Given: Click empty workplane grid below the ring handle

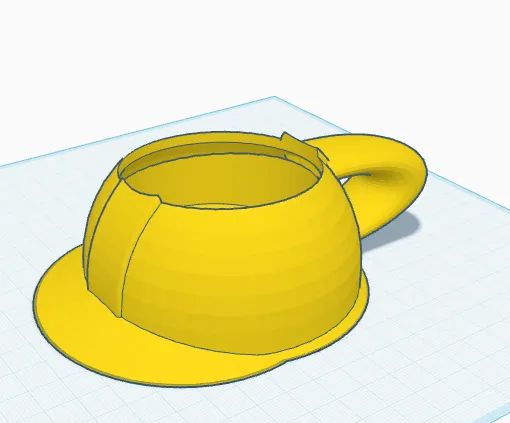Looking at the screenshot, I should tap(433, 283).
